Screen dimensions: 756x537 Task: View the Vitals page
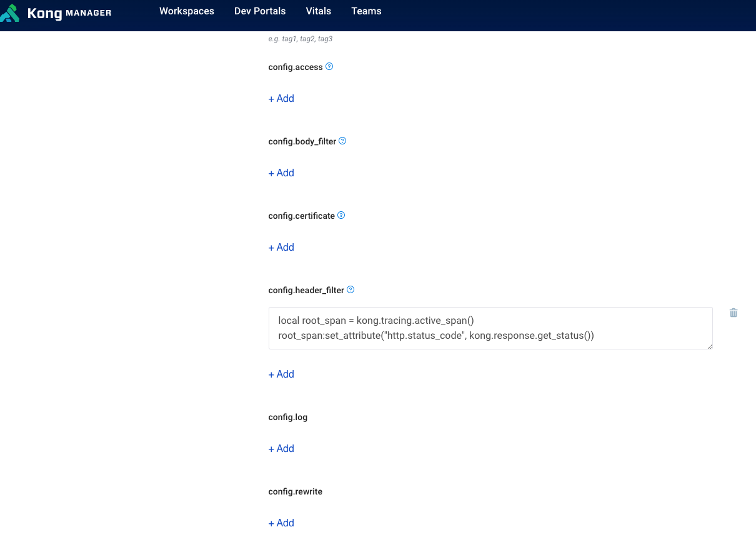pyautogui.click(x=318, y=11)
